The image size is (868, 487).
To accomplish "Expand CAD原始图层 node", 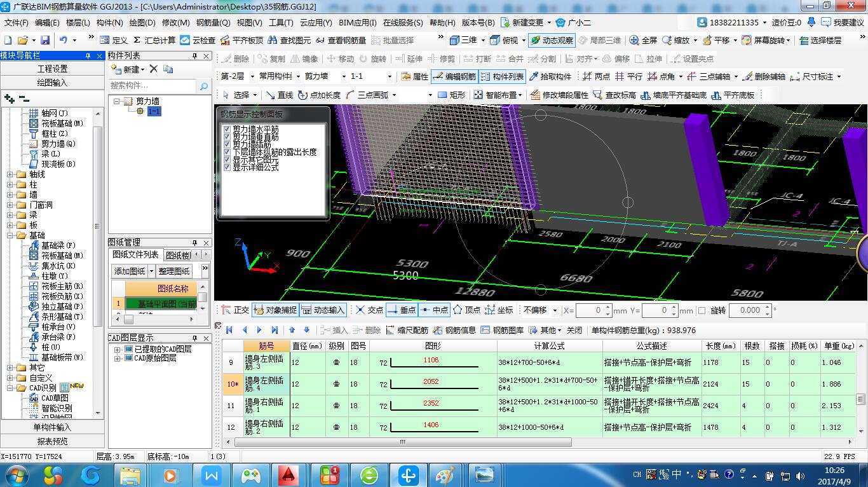I will (x=118, y=359).
